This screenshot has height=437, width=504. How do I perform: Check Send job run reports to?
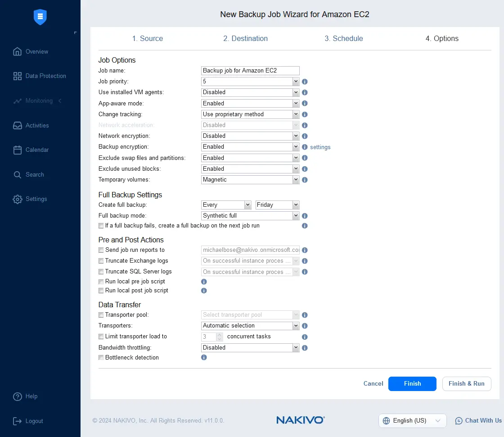click(x=101, y=250)
